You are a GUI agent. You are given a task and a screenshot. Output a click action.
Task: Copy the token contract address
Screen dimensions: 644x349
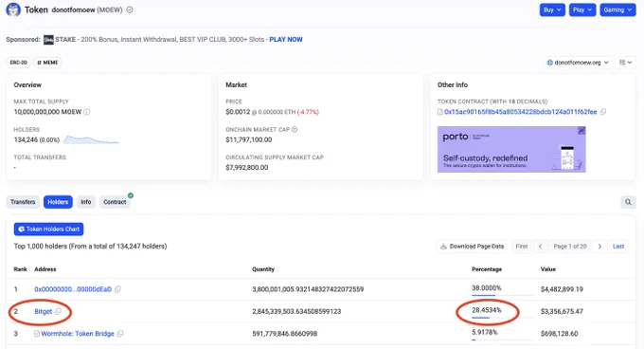click(603, 112)
